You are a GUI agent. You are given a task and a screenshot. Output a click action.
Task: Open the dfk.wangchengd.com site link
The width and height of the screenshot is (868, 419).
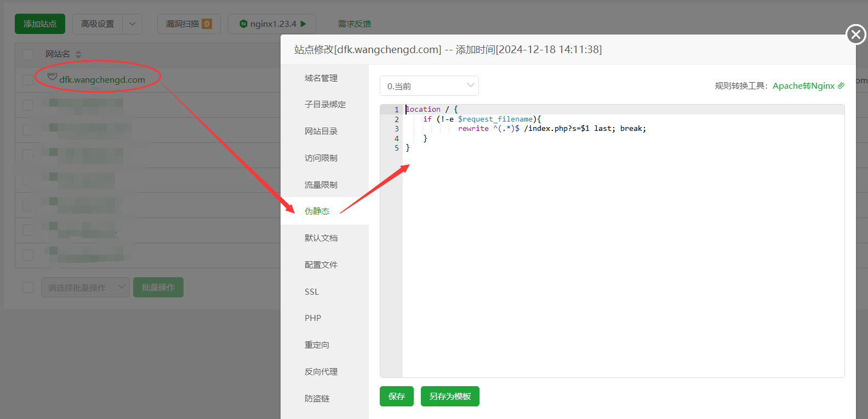102,79
